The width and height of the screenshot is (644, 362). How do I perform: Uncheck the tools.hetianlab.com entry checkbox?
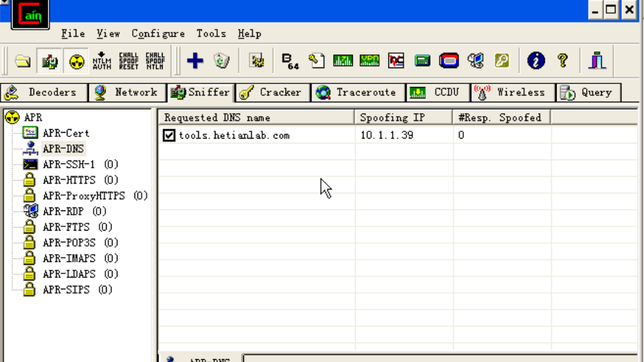pos(168,135)
